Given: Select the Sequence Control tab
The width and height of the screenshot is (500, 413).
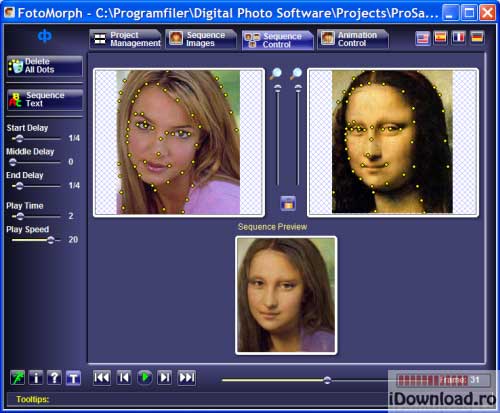Looking at the screenshot, I should [278, 40].
